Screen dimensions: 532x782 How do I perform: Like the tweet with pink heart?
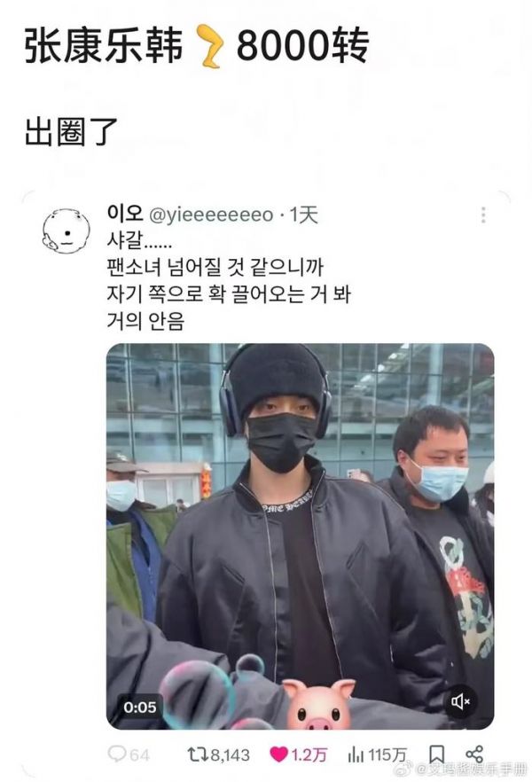coord(278,754)
